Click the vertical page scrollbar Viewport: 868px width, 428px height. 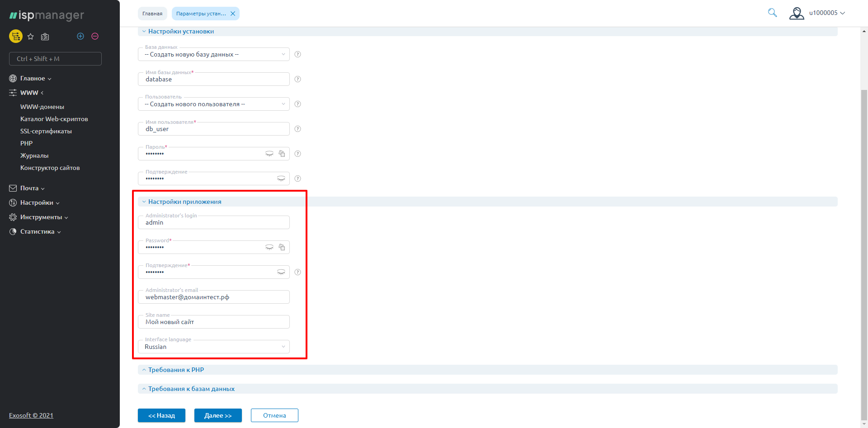tap(864, 226)
